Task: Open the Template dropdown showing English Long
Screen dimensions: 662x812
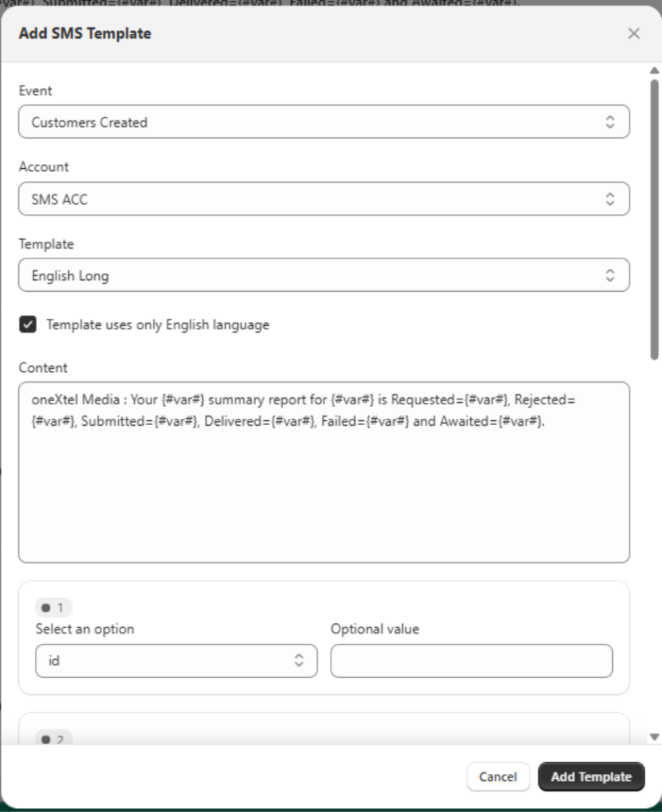Action: click(323, 276)
